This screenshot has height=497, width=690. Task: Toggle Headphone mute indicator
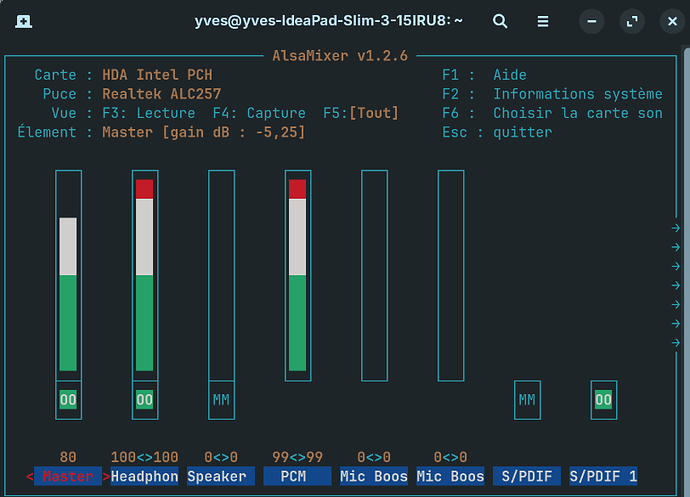145,400
